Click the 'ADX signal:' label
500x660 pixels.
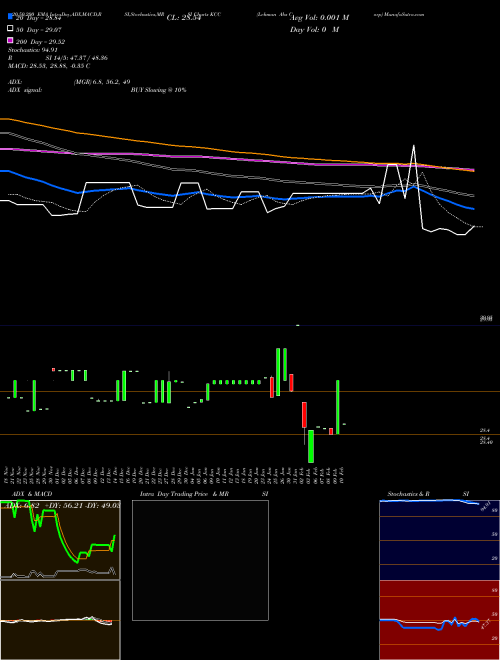click(x=25, y=90)
